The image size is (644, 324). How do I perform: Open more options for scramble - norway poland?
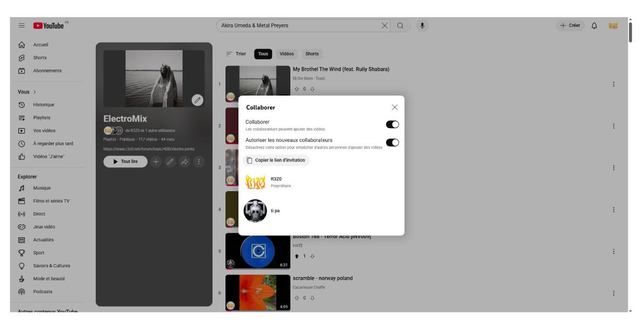point(613,293)
